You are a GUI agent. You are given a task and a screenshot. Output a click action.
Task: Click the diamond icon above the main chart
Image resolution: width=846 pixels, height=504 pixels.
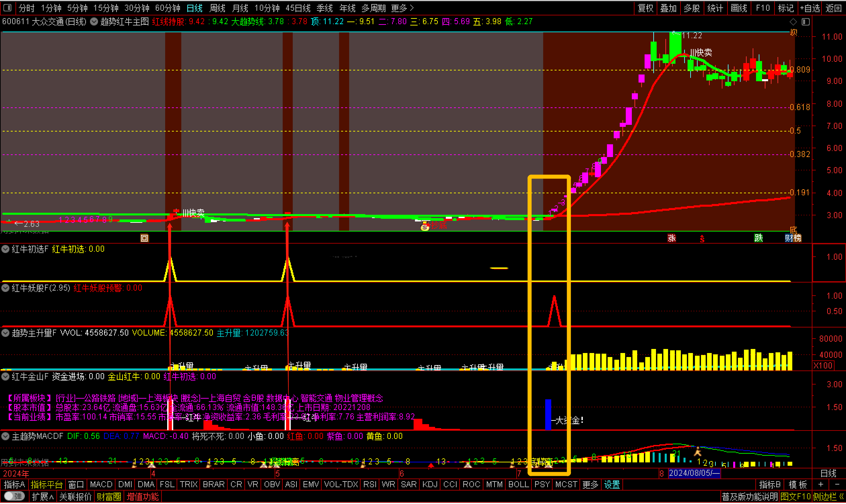(793, 22)
